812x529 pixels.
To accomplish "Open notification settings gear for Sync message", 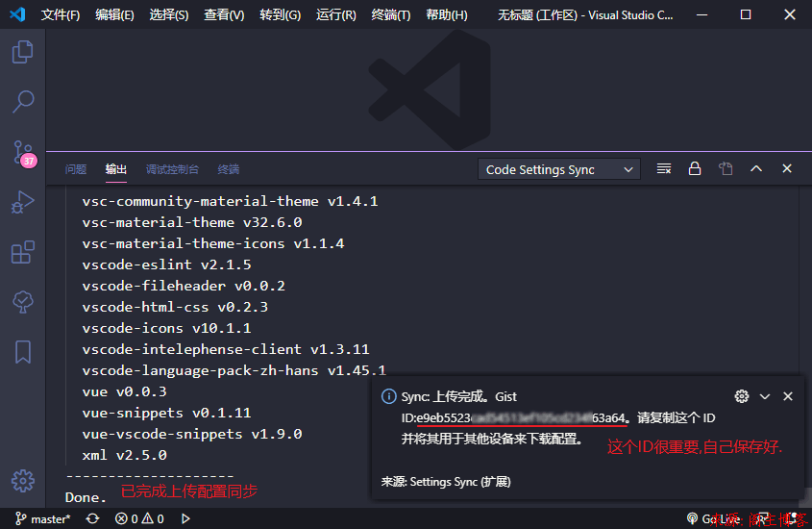I will (x=742, y=396).
